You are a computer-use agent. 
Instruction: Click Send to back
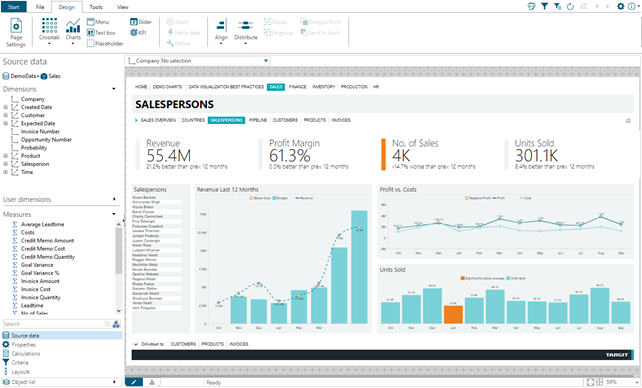[320, 33]
